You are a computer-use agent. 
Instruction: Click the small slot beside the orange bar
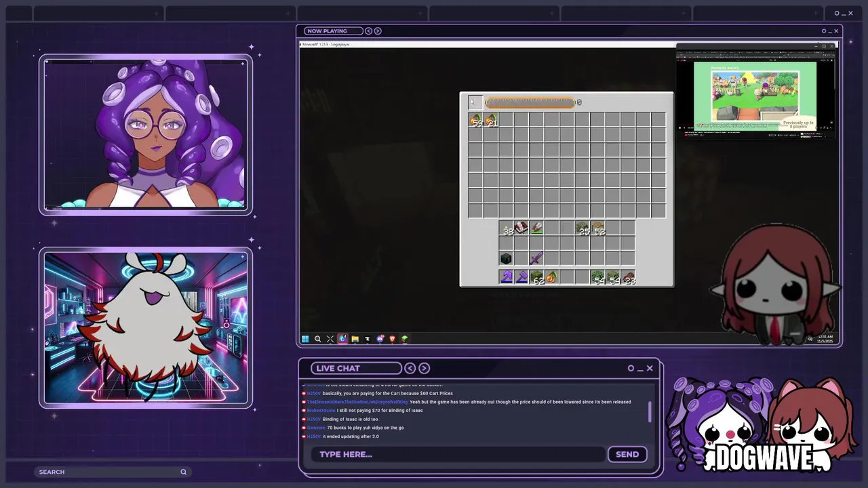[475, 102]
